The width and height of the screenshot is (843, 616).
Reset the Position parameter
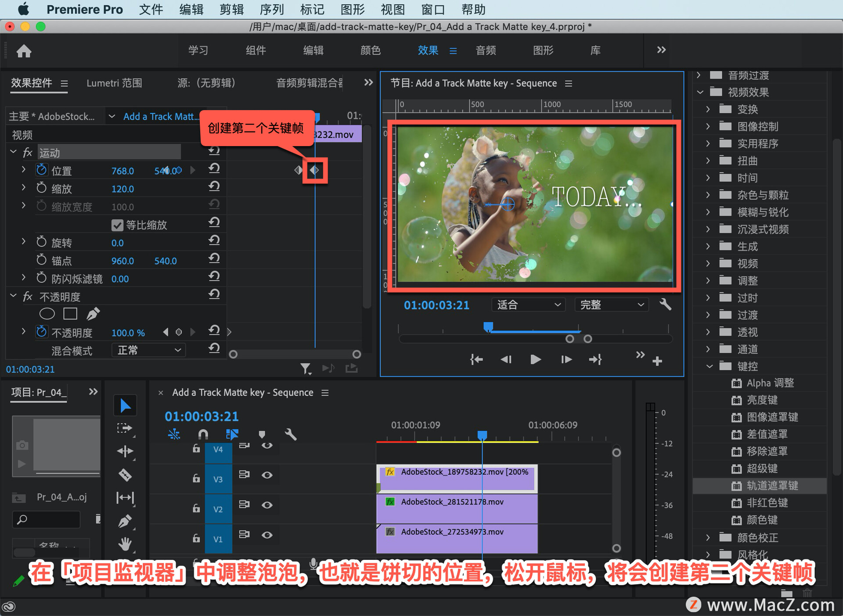214,168
